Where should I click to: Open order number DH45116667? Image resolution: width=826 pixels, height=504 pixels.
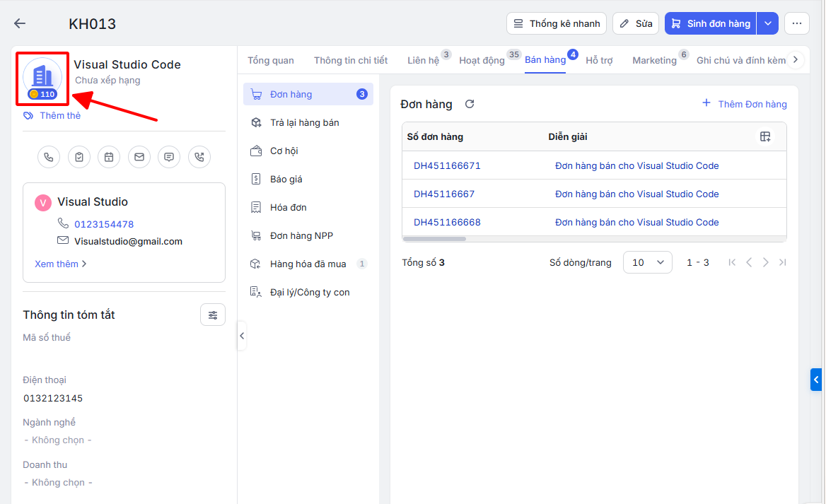coord(444,194)
